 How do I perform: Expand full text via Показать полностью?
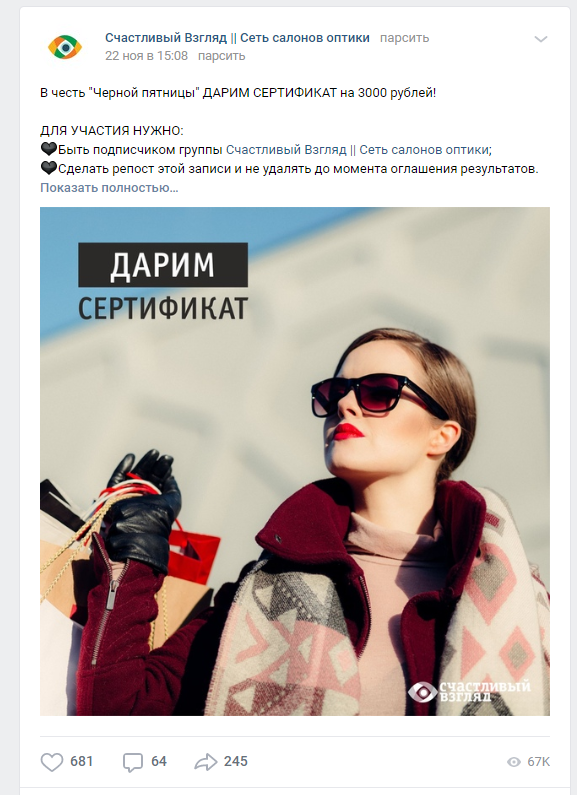(110, 188)
